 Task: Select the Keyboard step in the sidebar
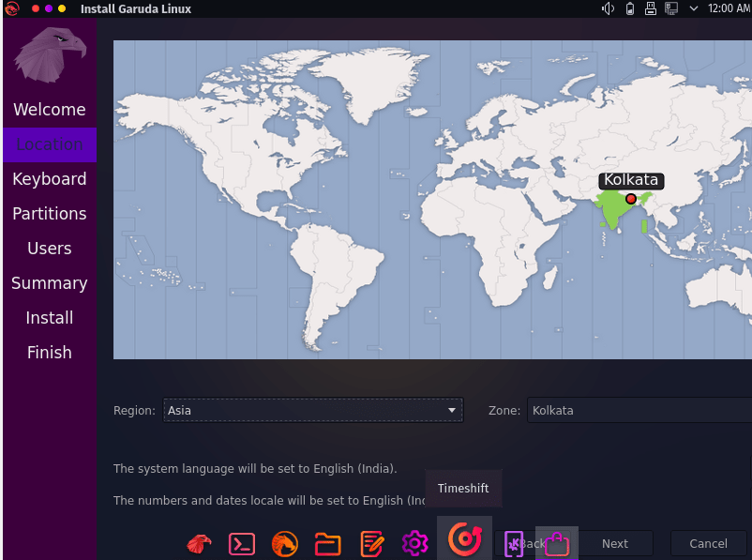tap(50, 179)
